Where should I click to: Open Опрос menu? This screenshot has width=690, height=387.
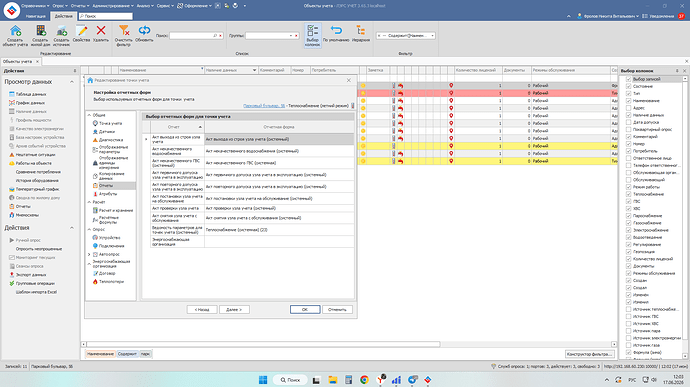tap(59, 6)
